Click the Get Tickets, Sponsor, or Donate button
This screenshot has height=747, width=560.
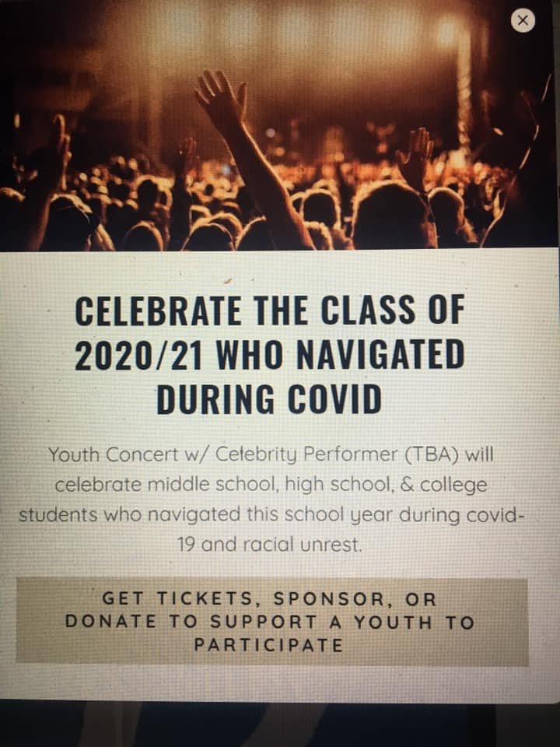(271, 622)
